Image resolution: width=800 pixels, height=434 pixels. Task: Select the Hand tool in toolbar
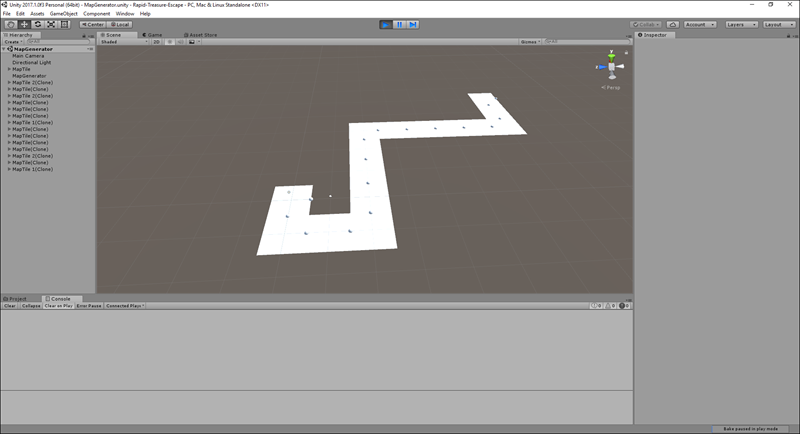click(x=11, y=24)
